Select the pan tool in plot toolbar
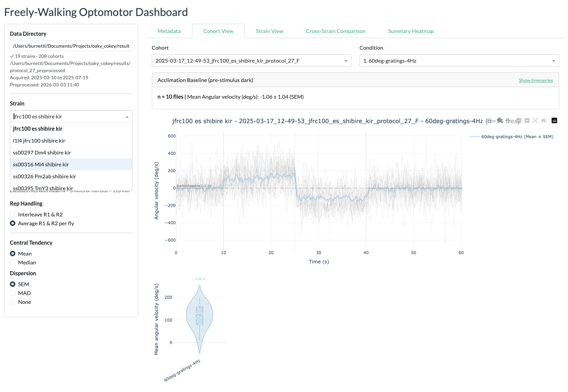This screenshot has width=568, height=392. point(508,120)
